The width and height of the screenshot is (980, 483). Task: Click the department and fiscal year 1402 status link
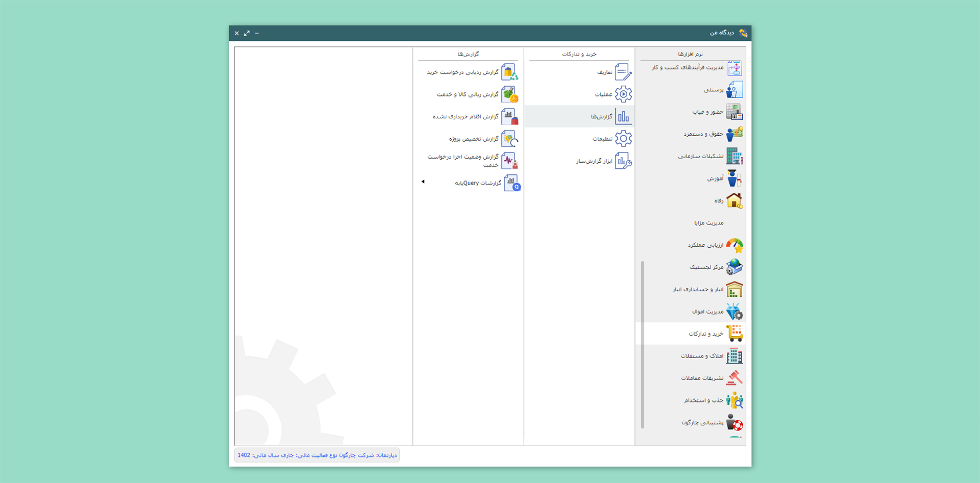tap(317, 455)
